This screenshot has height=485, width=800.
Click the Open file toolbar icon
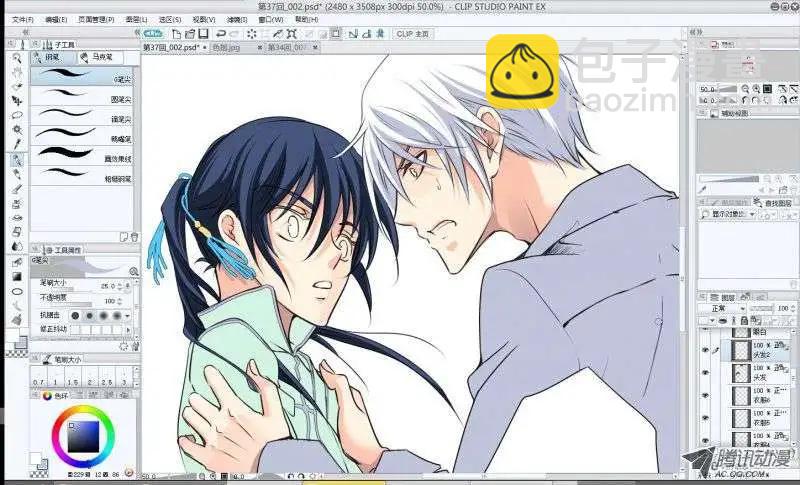click(x=190, y=34)
